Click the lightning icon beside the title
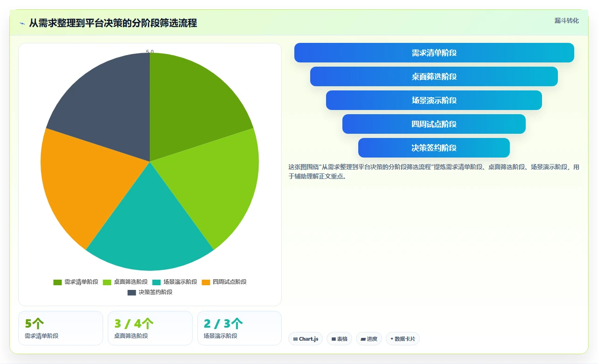 (22, 23)
